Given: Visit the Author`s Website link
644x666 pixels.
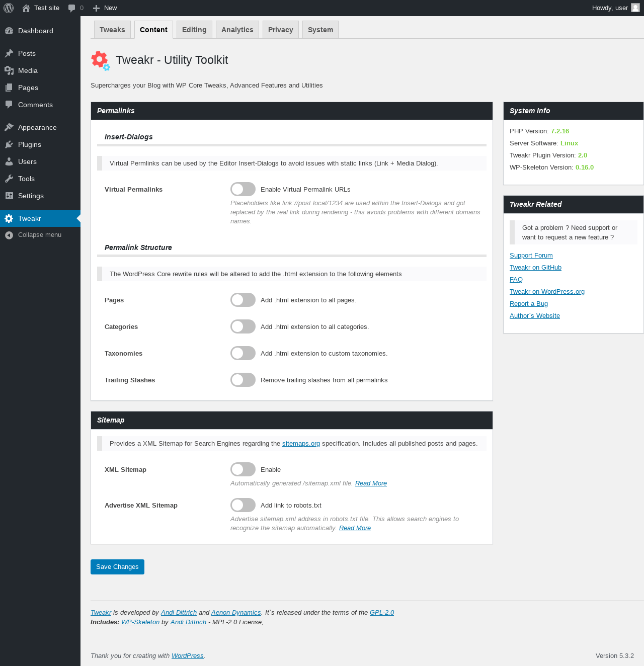Looking at the screenshot, I should (535, 316).
